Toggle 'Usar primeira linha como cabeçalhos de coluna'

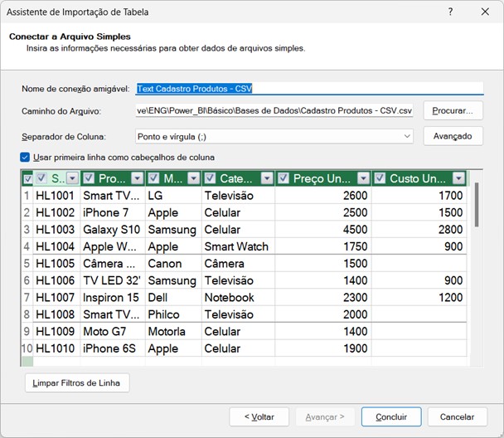click(25, 158)
